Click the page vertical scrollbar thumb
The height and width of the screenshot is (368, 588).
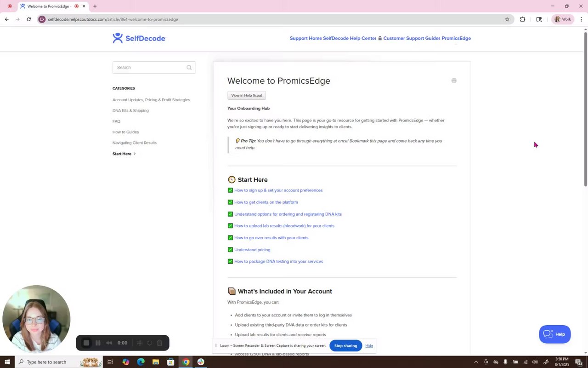(x=585, y=109)
